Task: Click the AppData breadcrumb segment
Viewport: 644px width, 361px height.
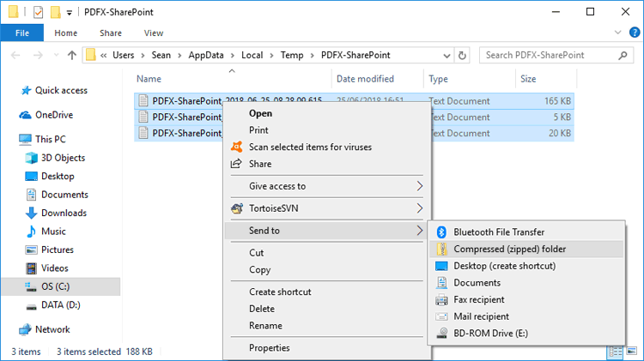Action: click(206, 56)
